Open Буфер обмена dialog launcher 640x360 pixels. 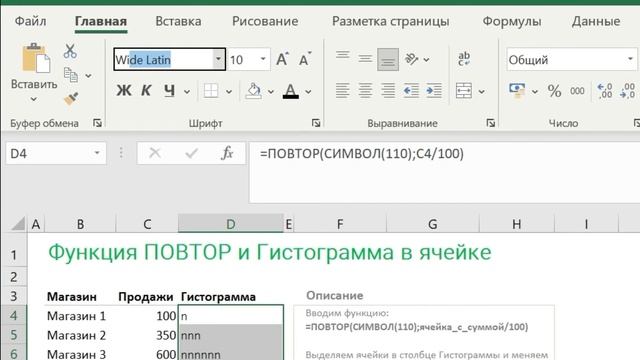[97, 123]
